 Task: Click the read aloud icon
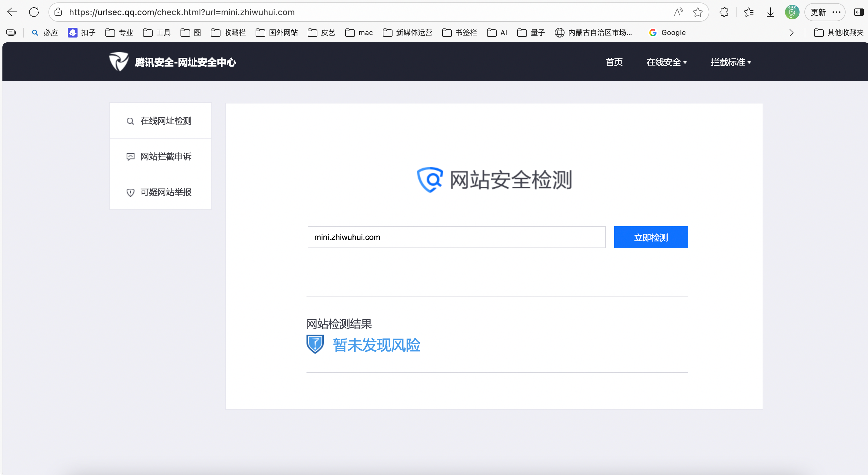(x=678, y=12)
